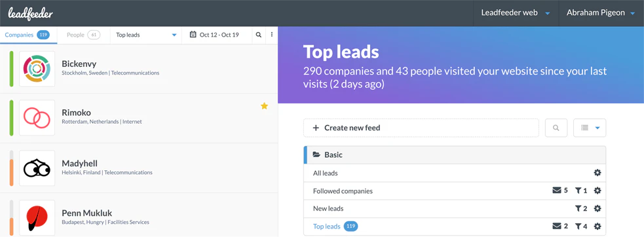Click Create new feed button
This screenshot has height=237, width=644.
click(x=421, y=128)
